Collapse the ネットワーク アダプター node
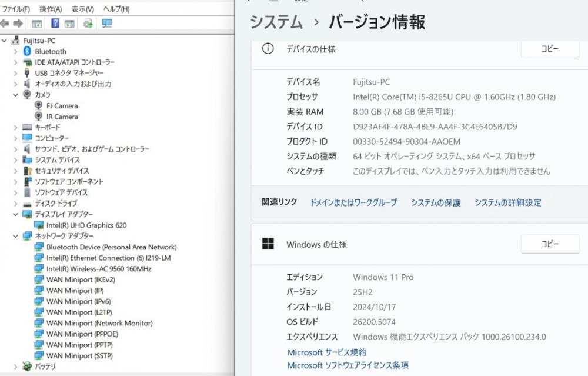 pos(16,236)
